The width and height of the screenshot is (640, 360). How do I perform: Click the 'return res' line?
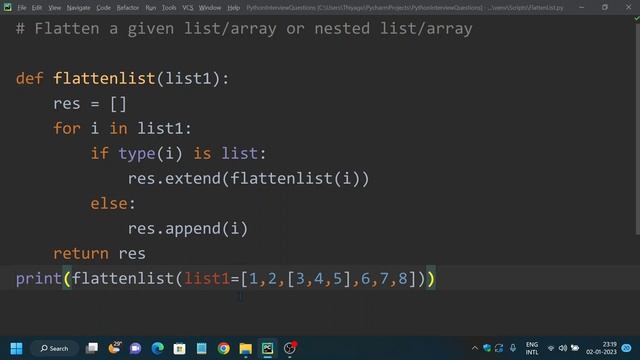(99, 253)
